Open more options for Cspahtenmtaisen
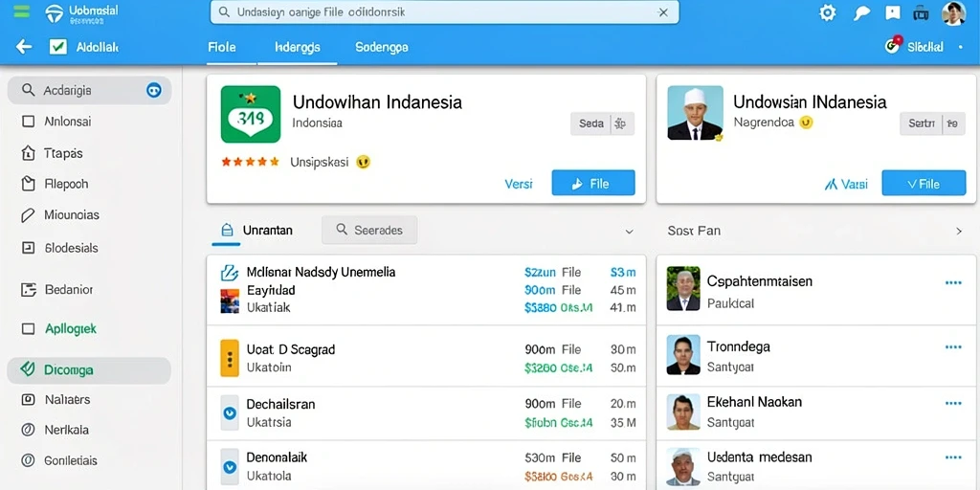The height and width of the screenshot is (490, 980). (953, 283)
